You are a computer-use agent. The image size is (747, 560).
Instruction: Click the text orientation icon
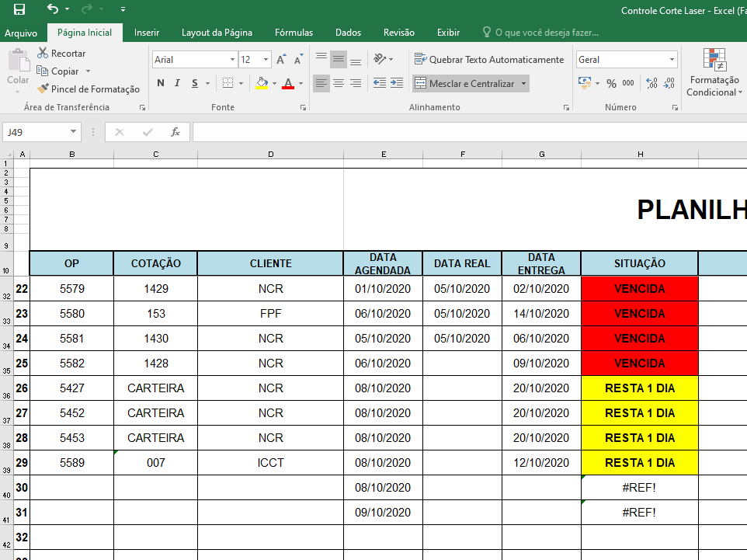[x=380, y=59]
